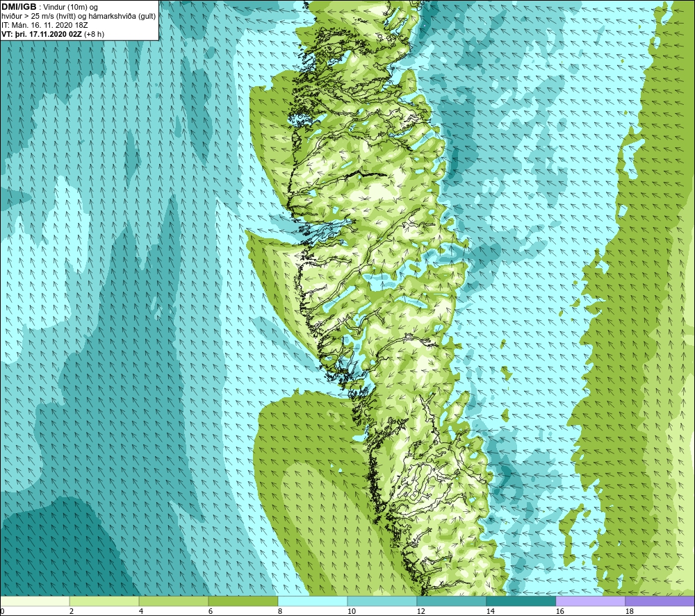
Task: Click the light green 2–4 m/s legend swatch
Action: 104,601
